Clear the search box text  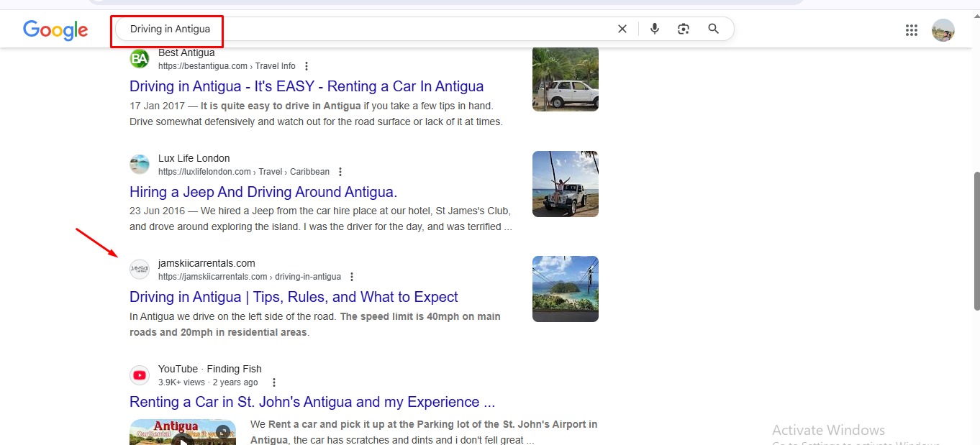[x=622, y=29]
